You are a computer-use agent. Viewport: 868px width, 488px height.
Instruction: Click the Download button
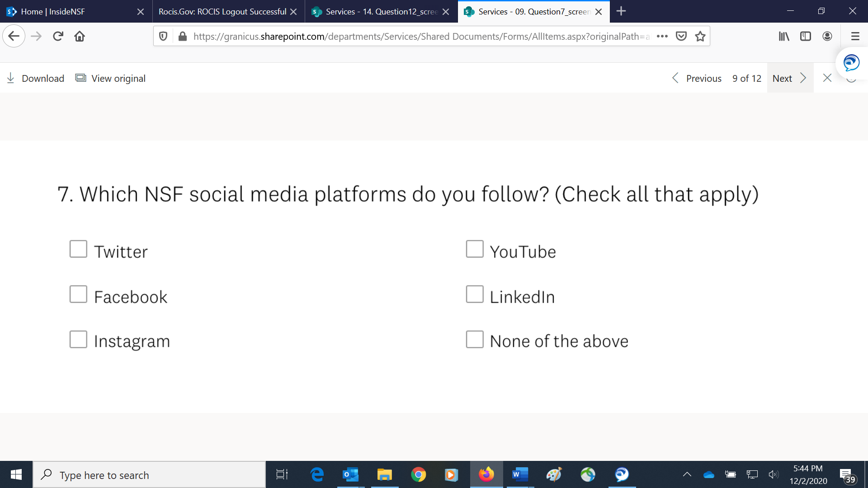tap(36, 78)
